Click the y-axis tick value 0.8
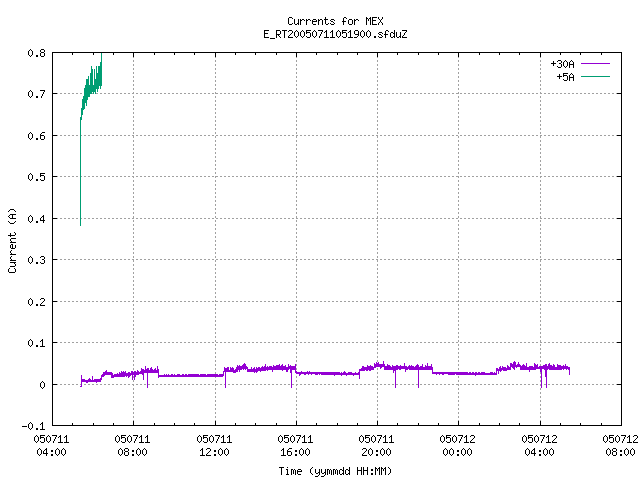The width and height of the screenshot is (640, 480). click(36, 53)
